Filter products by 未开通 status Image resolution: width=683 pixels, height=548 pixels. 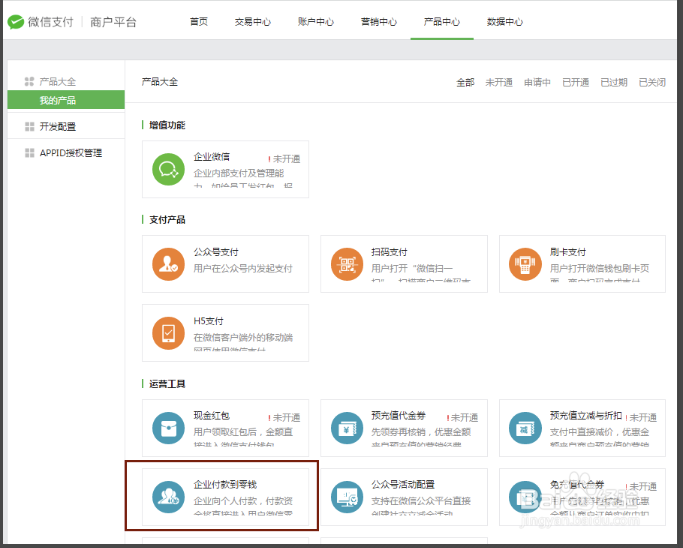point(499,82)
